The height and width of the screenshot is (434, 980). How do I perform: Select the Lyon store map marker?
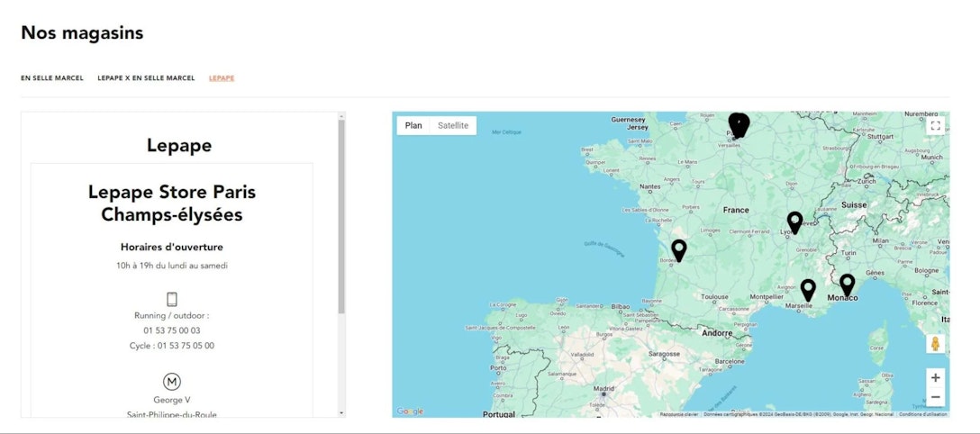pos(794,222)
